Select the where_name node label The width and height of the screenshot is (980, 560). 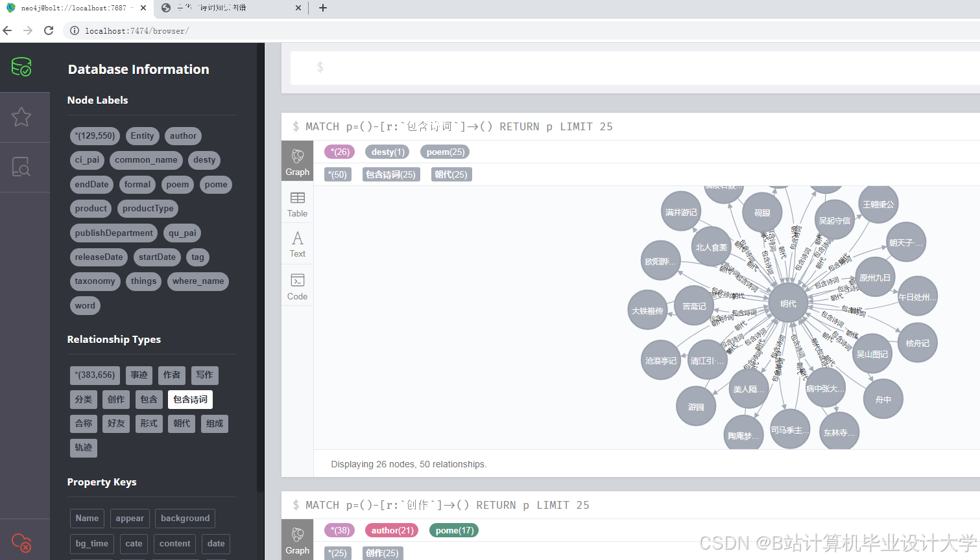[198, 281]
